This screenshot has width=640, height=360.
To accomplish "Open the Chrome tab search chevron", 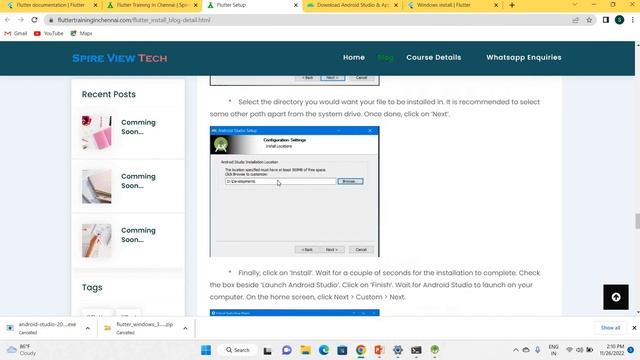I will (x=575, y=5).
